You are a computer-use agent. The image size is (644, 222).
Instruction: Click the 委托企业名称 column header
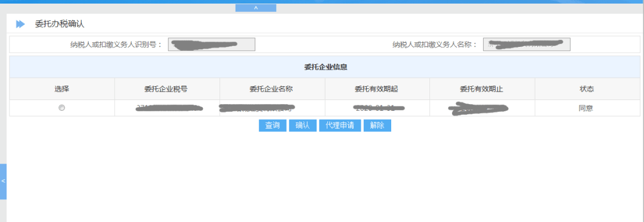(x=273, y=89)
